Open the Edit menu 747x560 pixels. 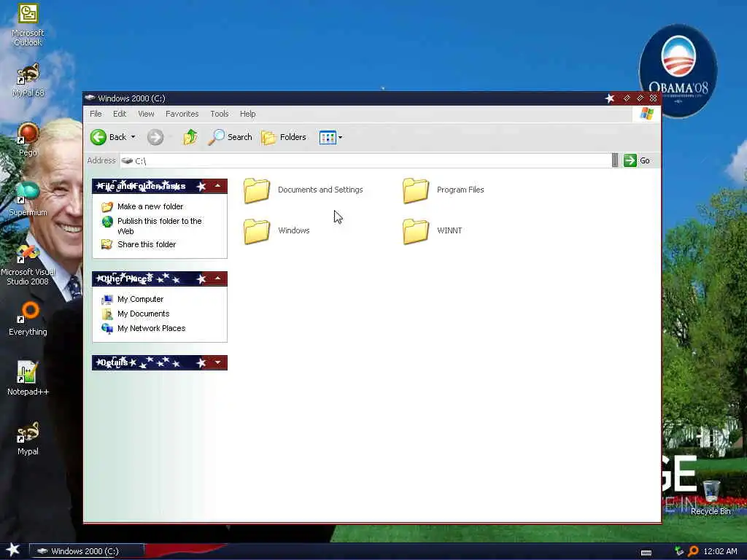coord(120,114)
